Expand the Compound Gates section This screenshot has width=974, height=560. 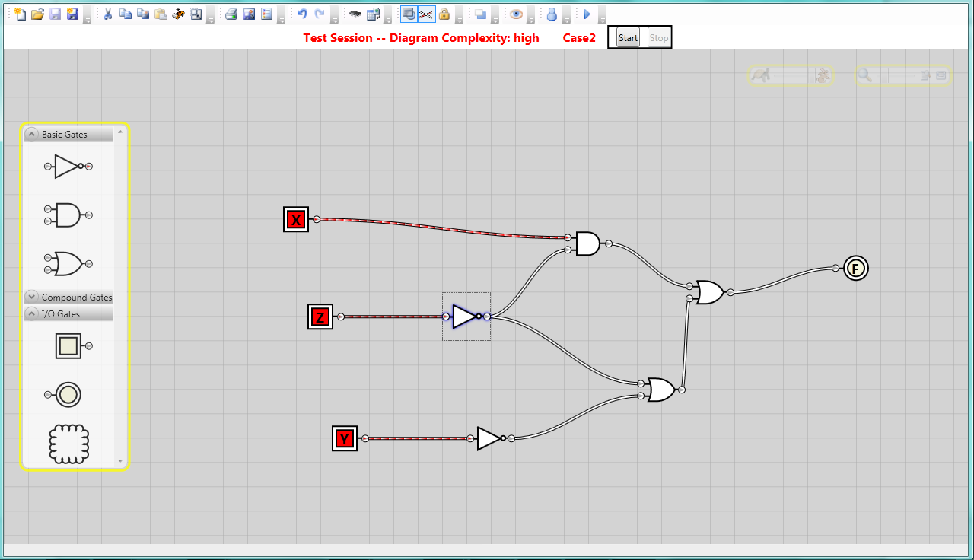pos(31,297)
